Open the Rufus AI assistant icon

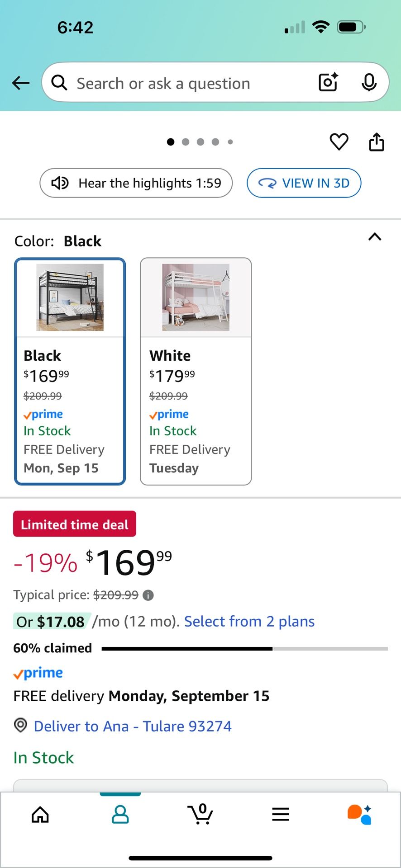(359, 815)
